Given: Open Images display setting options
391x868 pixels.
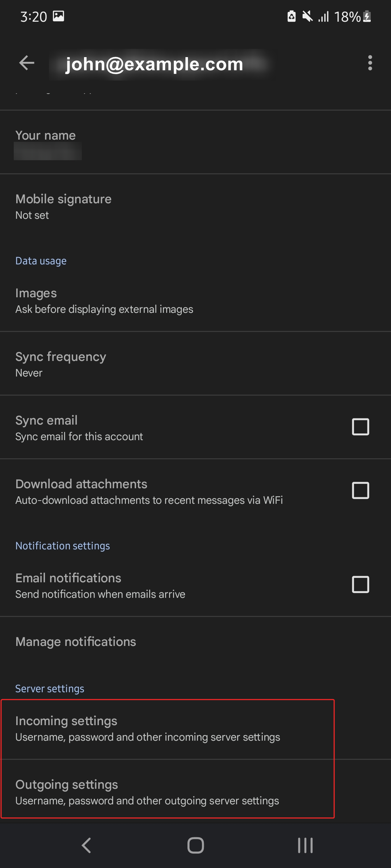Looking at the screenshot, I should click(x=195, y=301).
